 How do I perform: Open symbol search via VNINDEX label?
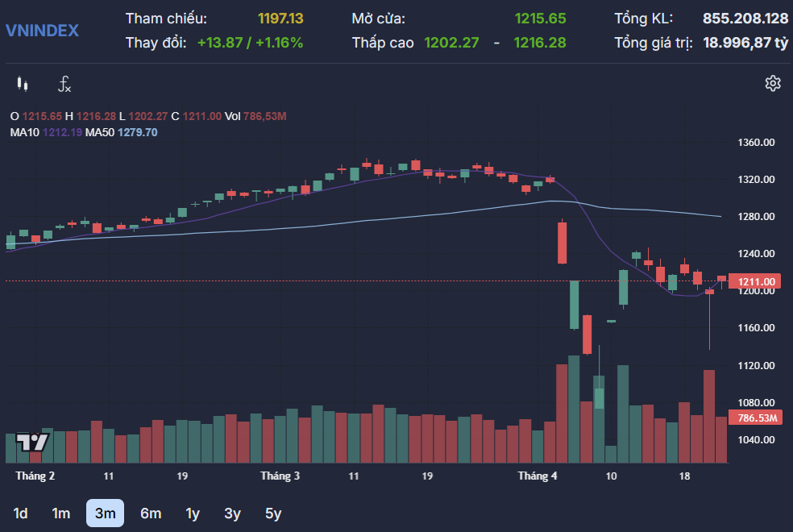(44, 31)
